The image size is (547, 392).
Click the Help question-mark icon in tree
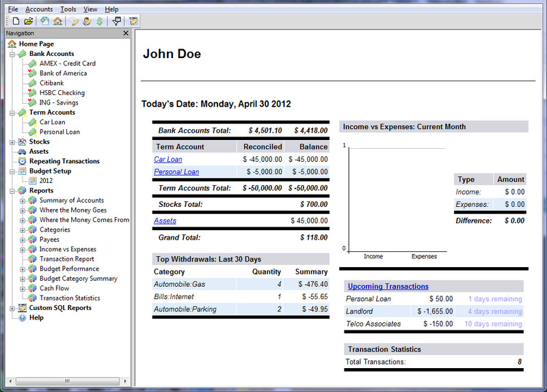coord(23,318)
